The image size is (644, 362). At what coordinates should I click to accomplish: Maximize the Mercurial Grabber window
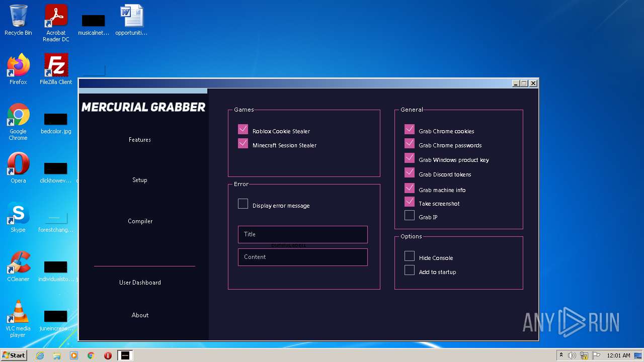[x=524, y=83]
